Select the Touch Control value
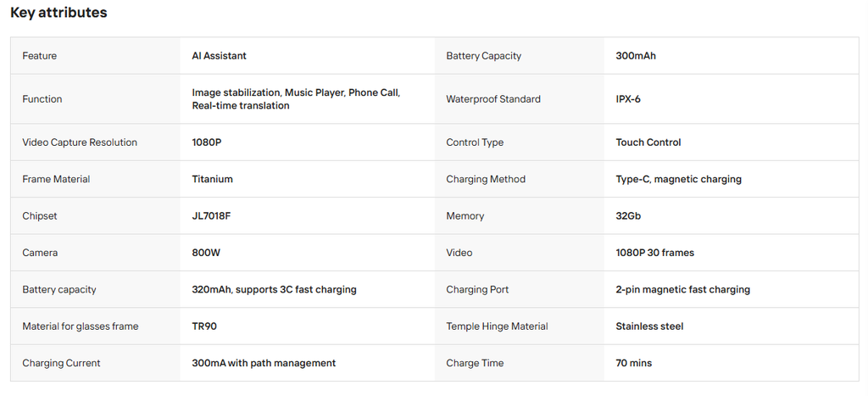Viewport: 868px width, 396px height. 648,142
